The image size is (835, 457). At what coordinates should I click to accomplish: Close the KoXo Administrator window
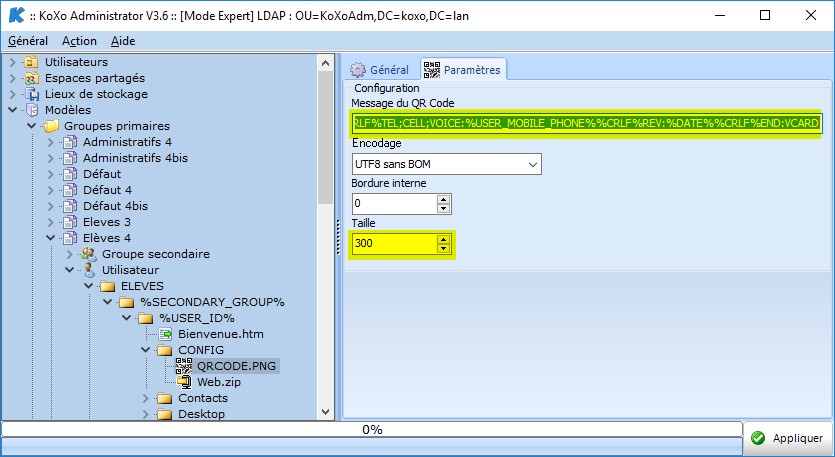(x=811, y=15)
